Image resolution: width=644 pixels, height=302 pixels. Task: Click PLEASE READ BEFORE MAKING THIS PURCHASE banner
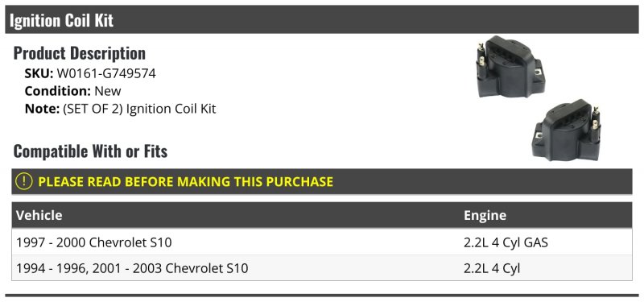(x=321, y=182)
